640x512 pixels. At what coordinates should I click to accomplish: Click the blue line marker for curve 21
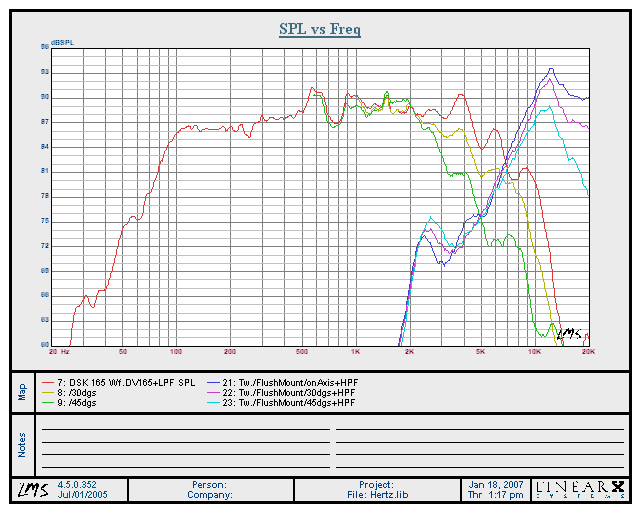[x=211, y=383]
